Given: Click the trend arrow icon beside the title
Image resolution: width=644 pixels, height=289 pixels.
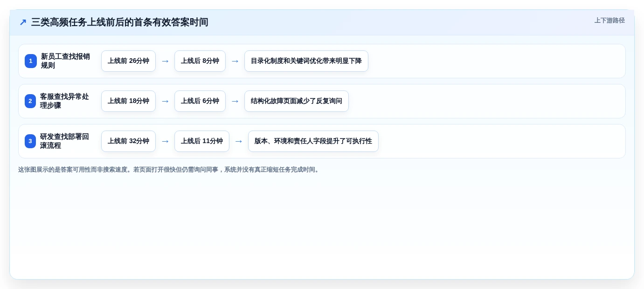Looking at the screenshot, I should 23,22.
